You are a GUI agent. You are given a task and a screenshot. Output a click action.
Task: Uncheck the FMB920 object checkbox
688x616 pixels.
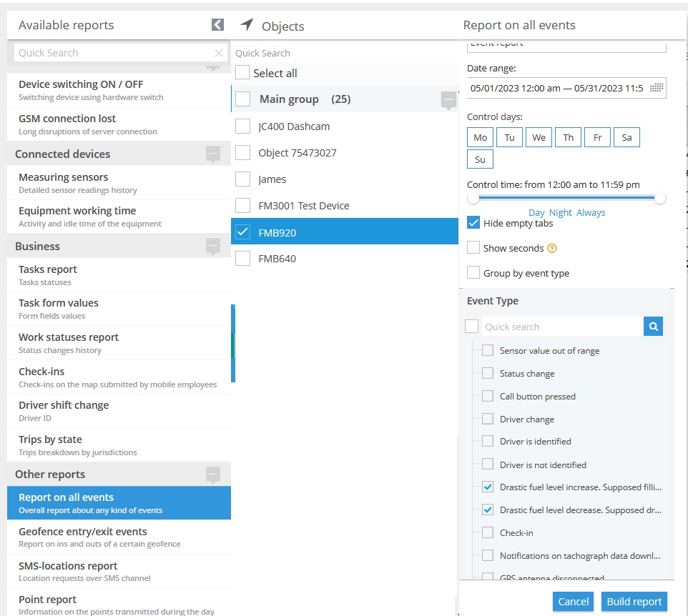coord(243,232)
